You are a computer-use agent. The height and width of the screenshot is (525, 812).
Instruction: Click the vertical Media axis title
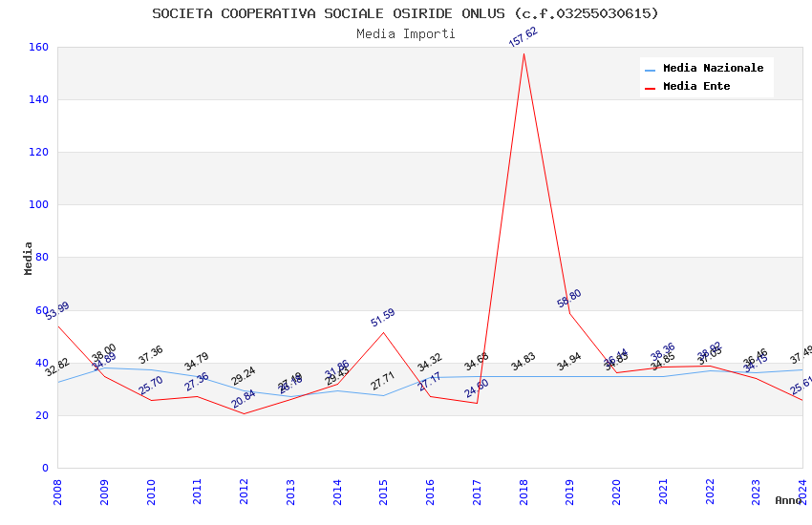28,258
